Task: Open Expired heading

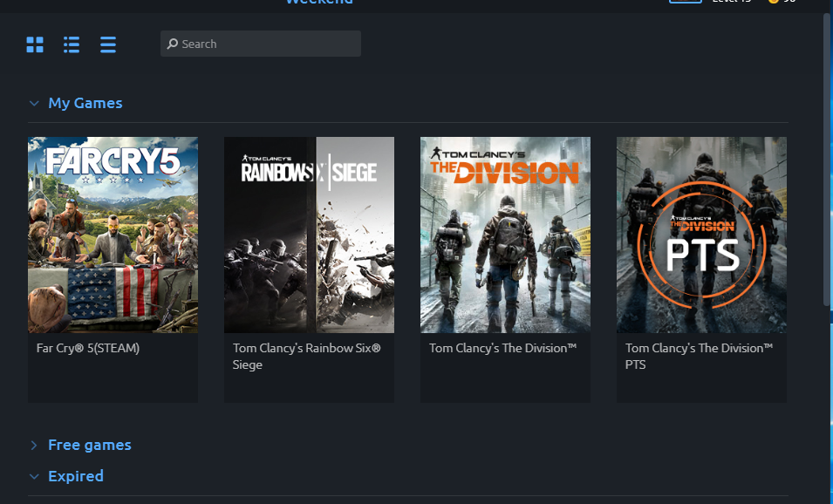Action: tap(76, 476)
